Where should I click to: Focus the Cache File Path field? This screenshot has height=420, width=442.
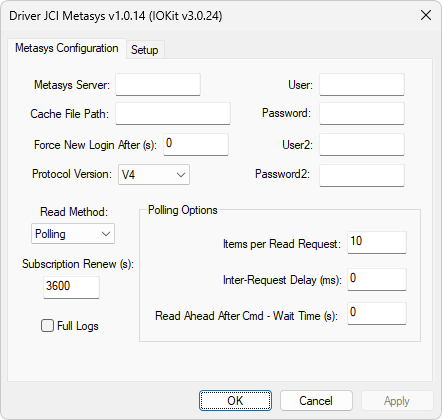pos(173,114)
